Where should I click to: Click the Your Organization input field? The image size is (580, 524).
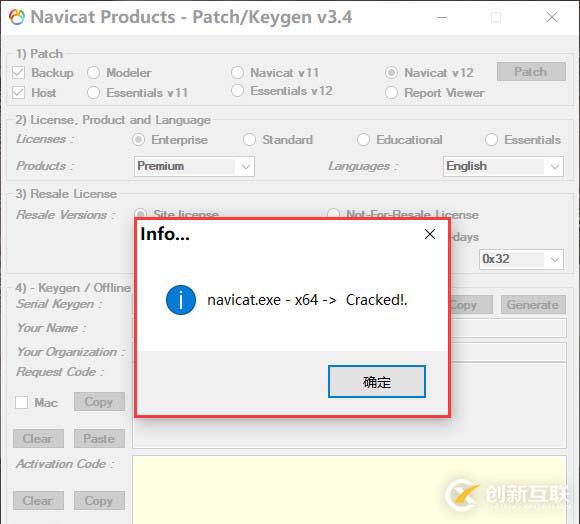(508, 352)
